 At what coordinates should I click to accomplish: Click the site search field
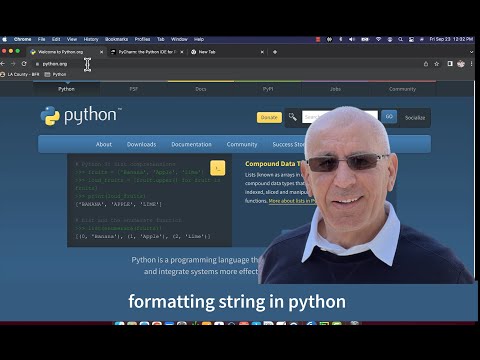click(x=340, y=117)
